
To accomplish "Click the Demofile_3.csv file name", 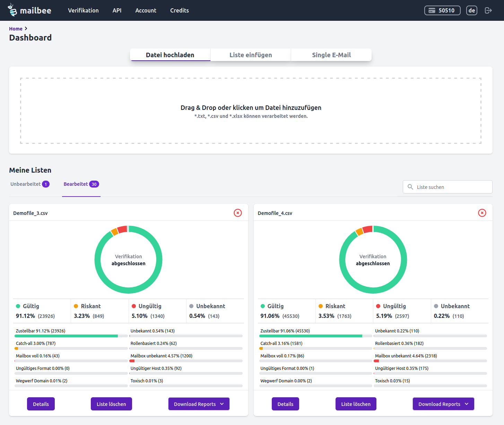I will 31,213.
